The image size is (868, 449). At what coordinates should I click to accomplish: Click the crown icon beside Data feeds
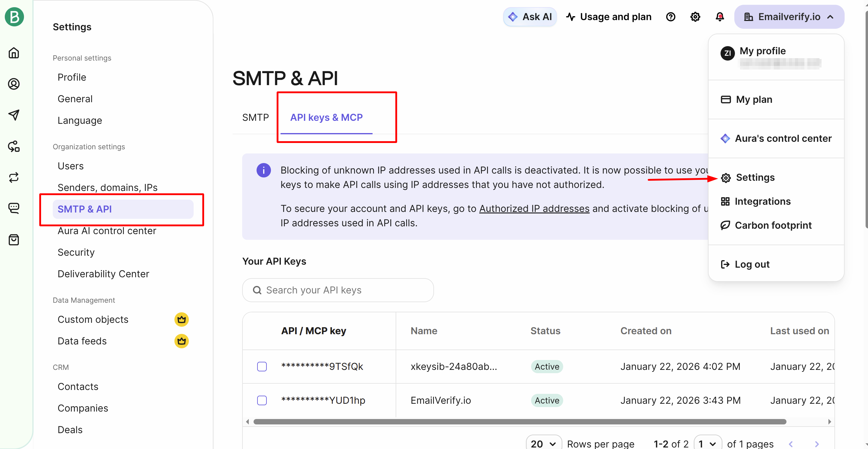181,341
